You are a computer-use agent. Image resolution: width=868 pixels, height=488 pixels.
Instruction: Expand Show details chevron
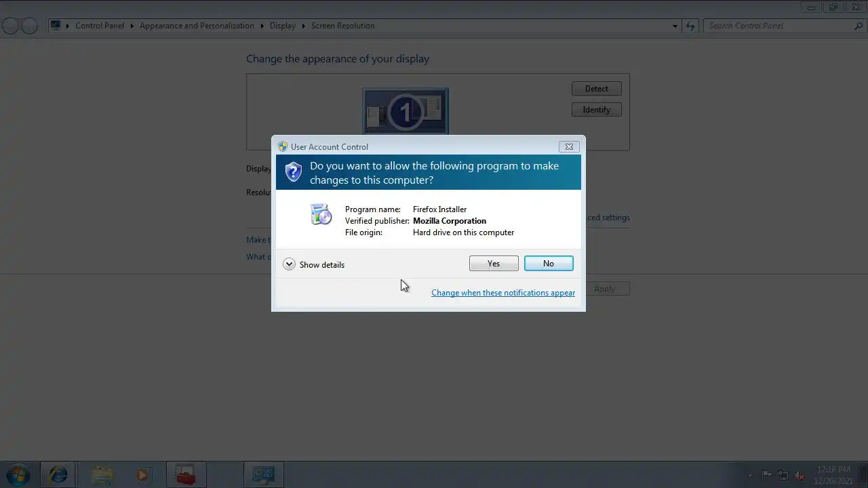click(x=289, y=264)
